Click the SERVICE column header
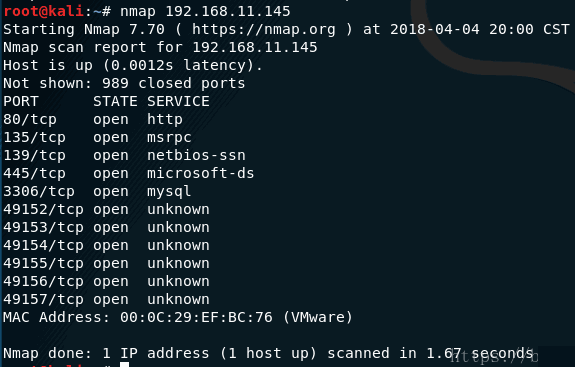The width and height of the screenshot is (575, 367). (x=178, y=102)
